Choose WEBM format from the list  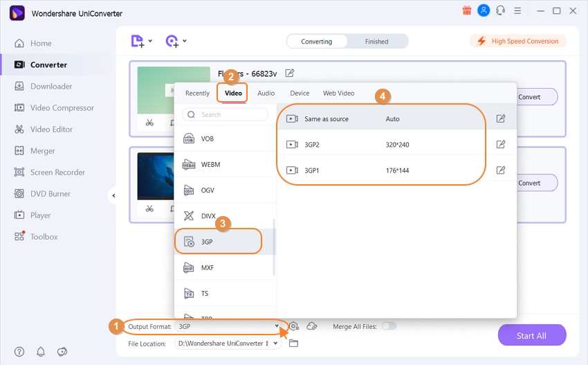[225, 164]
